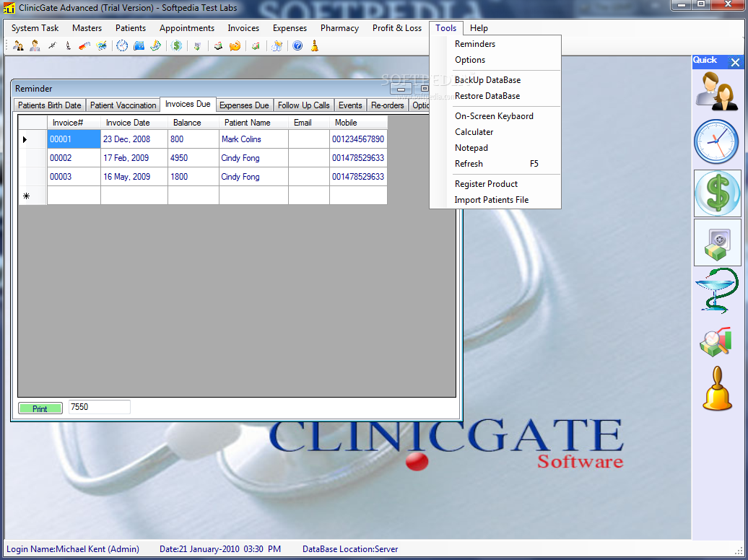Select Restore DataBase menu entry
Image resolution: width=748 pixels, height=560 pixels.
click(495, 96)
